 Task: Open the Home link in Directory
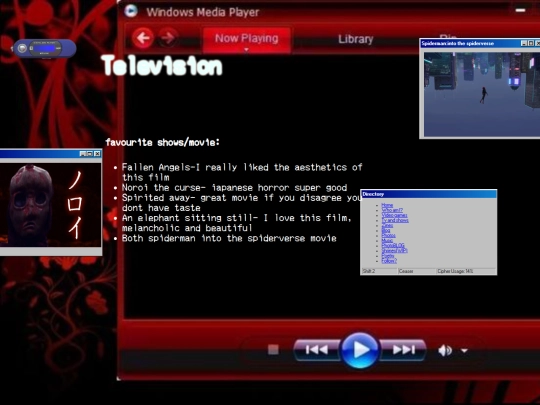(x=387, y=205)
